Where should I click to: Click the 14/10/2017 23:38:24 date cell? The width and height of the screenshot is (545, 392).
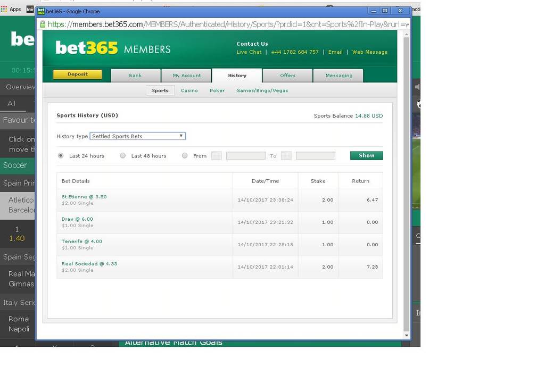(265, 200)
